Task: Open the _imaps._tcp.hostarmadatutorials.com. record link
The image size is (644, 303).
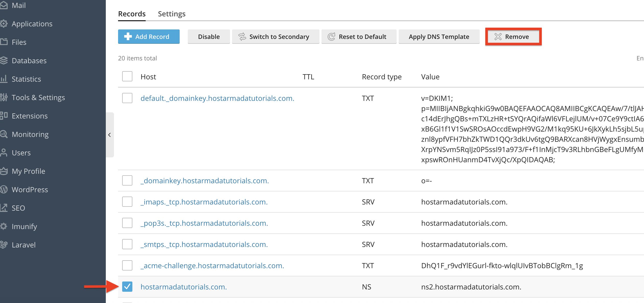Action: click(204, 202)
